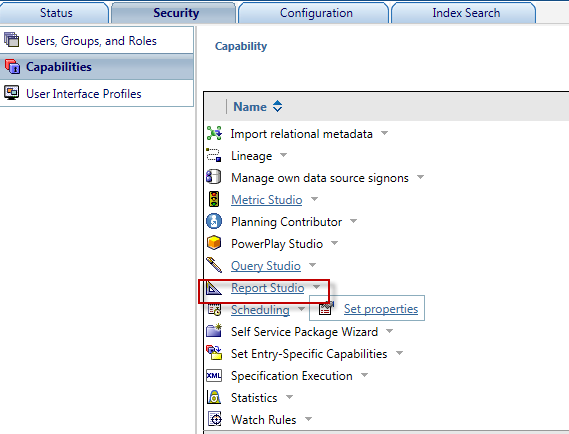Open the Scheduling link

click(x=260, y=310)
